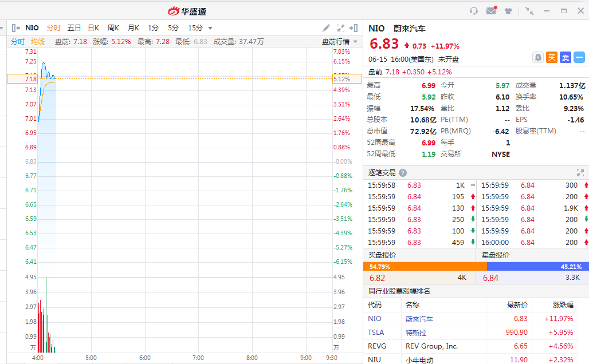Expand the chart to fullscreen
Viewport: 589px width, 364px height.
[x=341, y=27]
